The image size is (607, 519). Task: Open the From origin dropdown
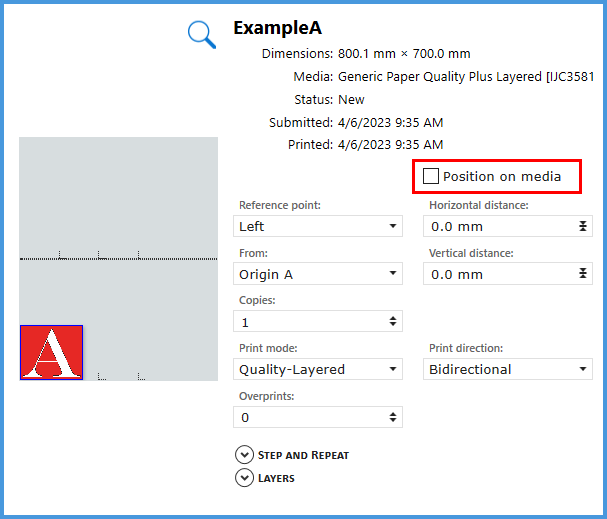point(318,274)
